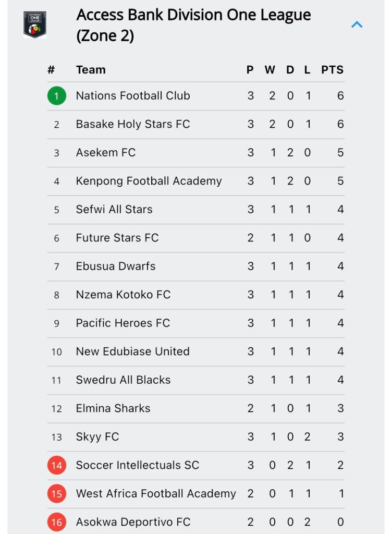
Task: Click the Division One League logo
Action: (35, 25)
